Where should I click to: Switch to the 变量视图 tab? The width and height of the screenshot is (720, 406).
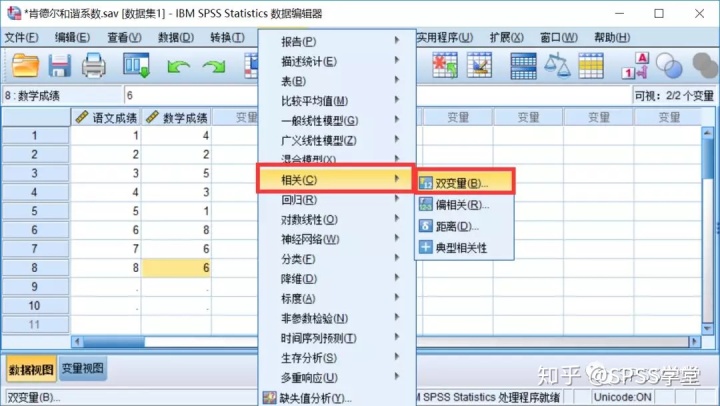coord(83,368)
